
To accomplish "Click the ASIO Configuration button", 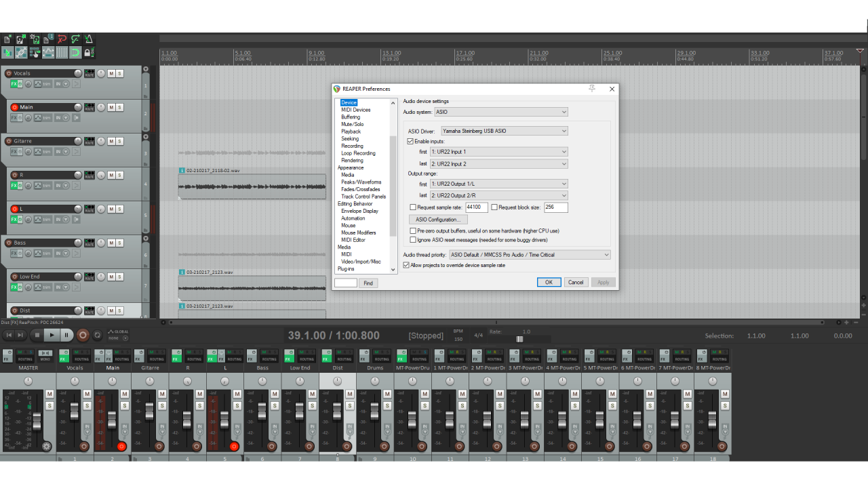I will (x=438, y=220).
